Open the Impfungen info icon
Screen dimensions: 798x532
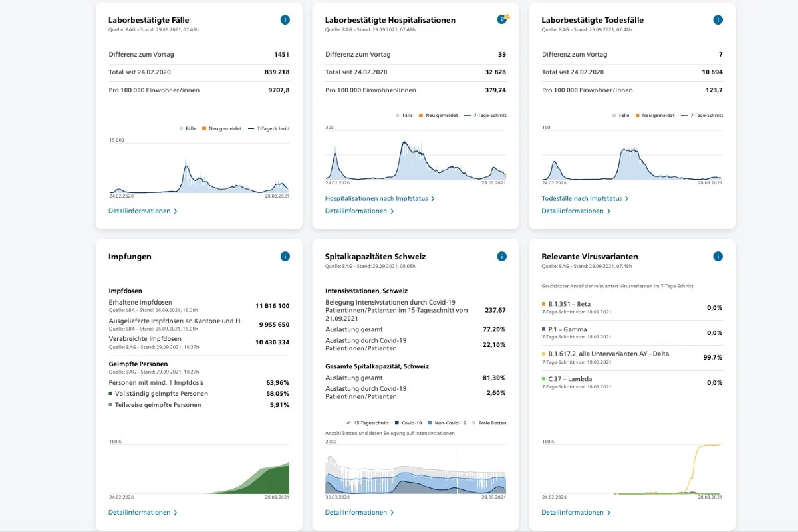[x=285, y=256]
